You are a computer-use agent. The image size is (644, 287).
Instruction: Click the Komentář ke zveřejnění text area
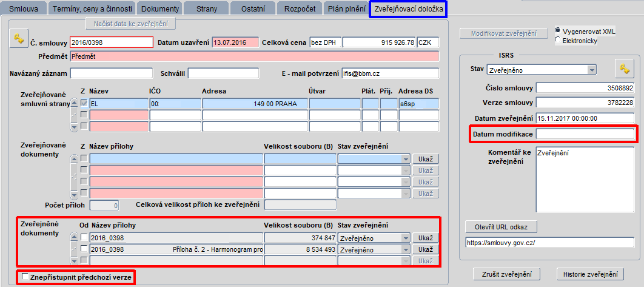coord(585,180)
